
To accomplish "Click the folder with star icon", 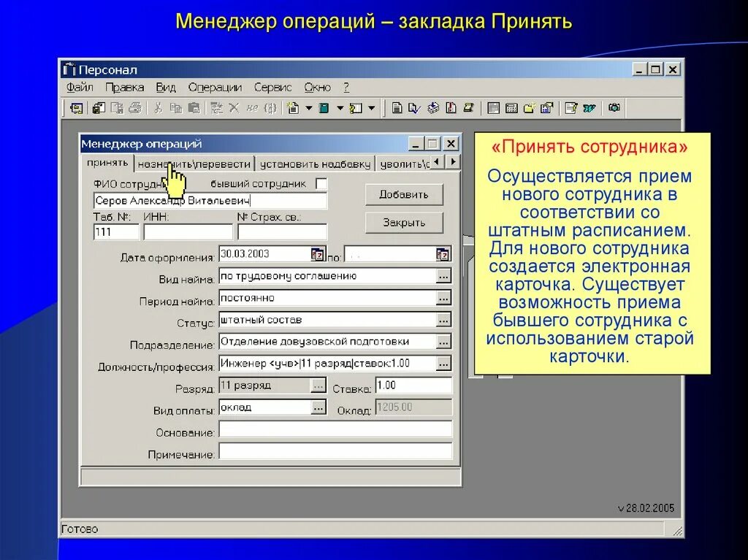I will coord(530,108).
